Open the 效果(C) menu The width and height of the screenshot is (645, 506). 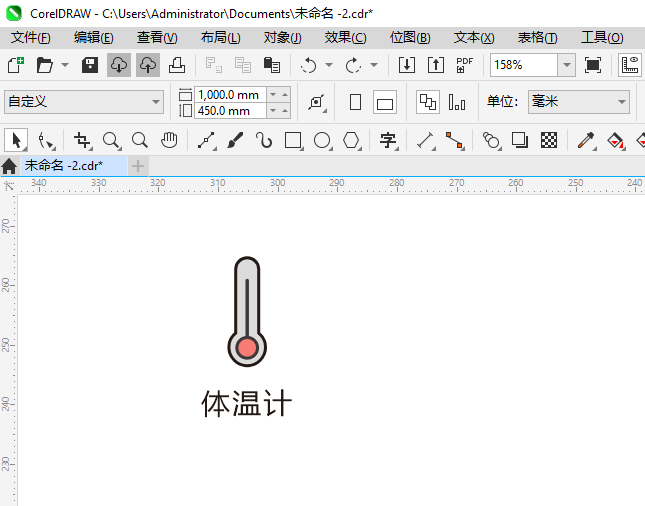(346, 38)
